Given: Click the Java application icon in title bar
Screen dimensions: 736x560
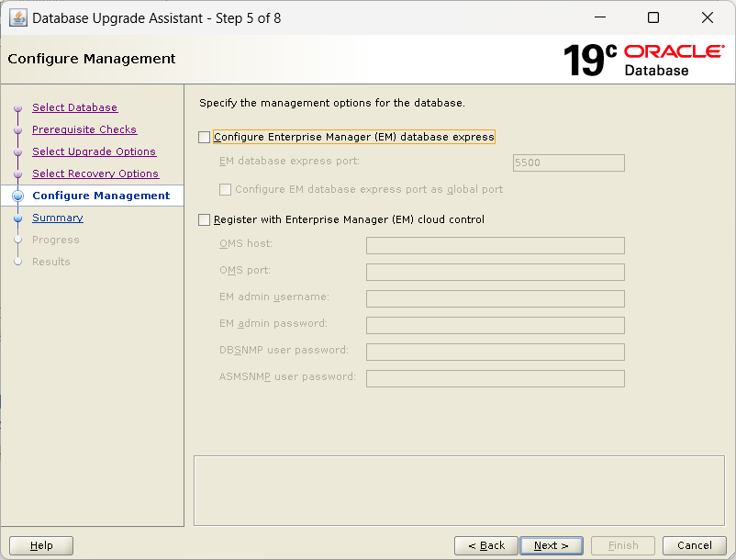Looking at the screenshot, I should (17, 18).
